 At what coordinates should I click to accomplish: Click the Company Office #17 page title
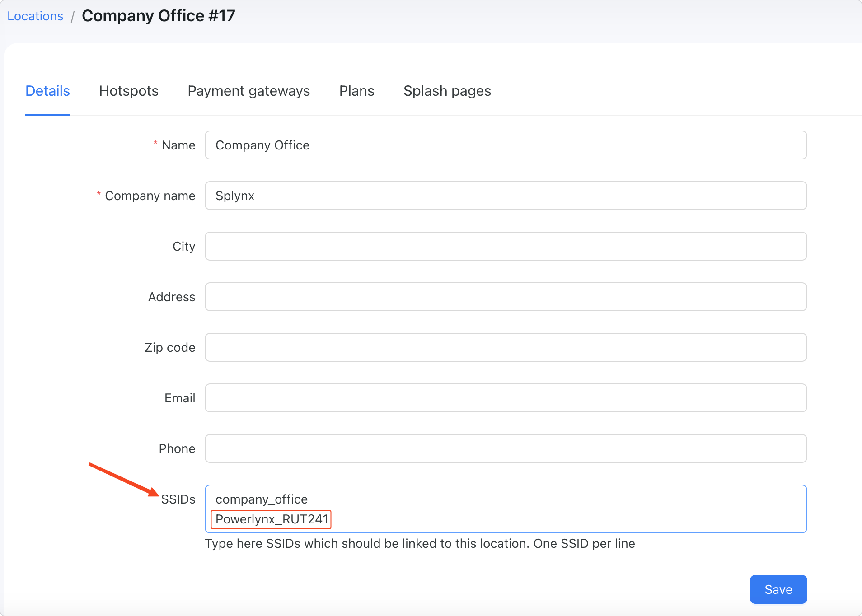click(x=158, y=16)
